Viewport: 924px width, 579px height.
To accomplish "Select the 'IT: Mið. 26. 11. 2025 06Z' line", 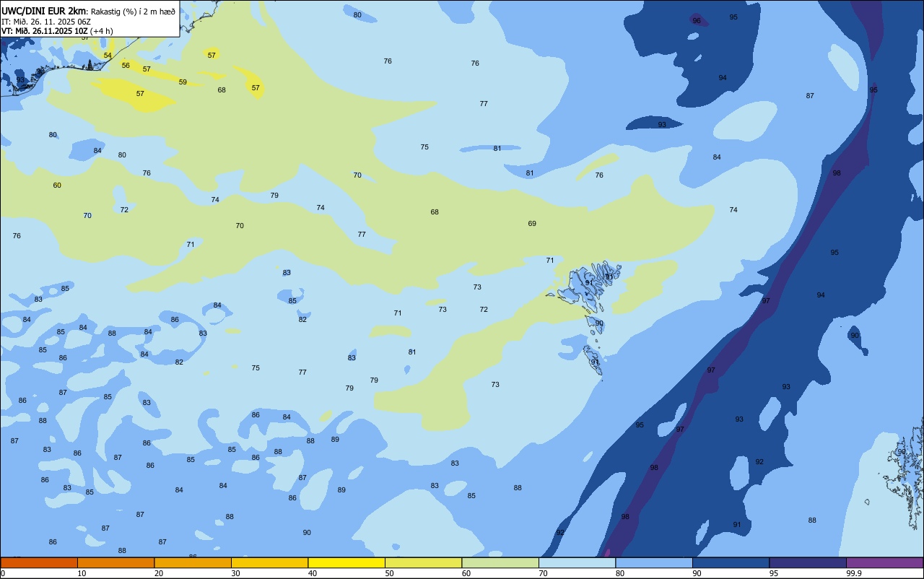I will pyautogui.click(x=46, y=22).
